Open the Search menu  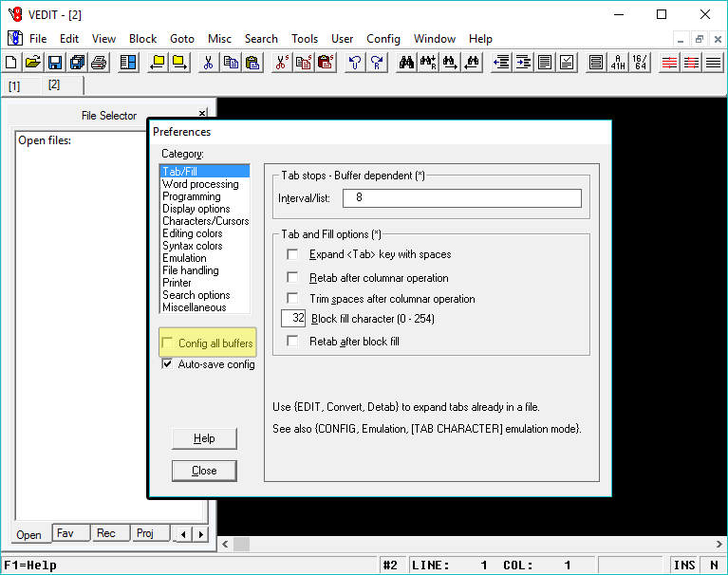(261, 39)
